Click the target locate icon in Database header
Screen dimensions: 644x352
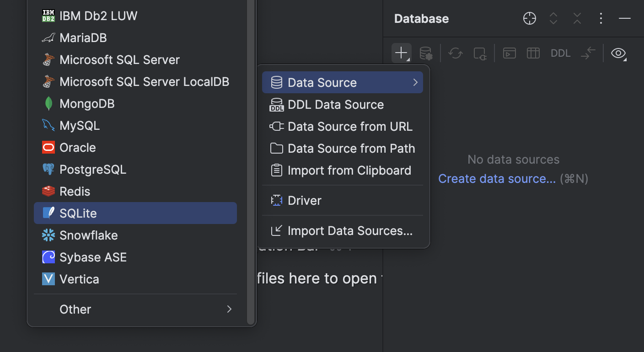point(529,18)
